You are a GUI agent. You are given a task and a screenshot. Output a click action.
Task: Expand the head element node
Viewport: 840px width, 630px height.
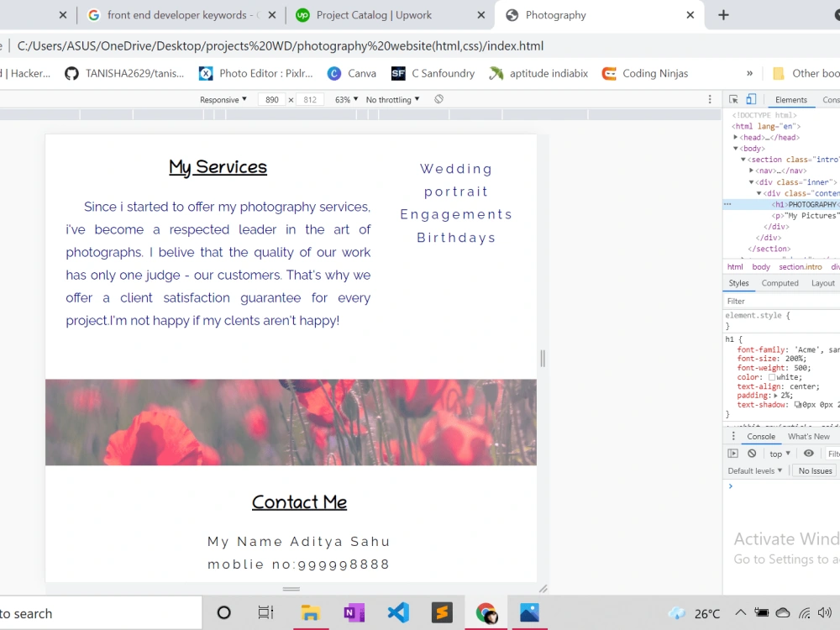pyautogui.click(x=736, y=137)
